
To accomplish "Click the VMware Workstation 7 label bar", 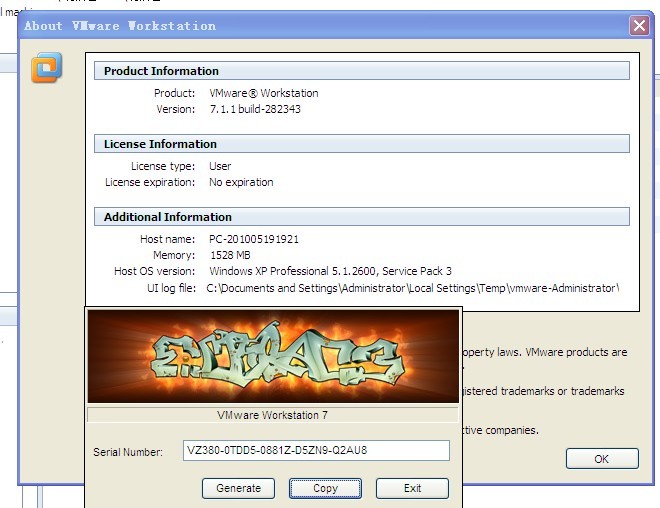I will pos(272,415).
